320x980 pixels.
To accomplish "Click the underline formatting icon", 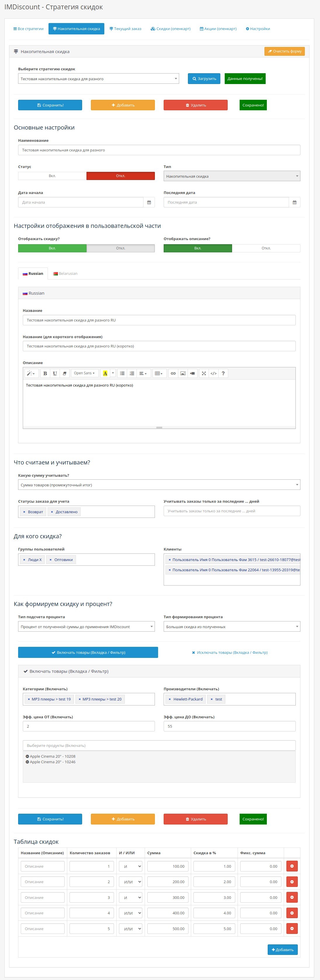I will (x=55, y=373).
